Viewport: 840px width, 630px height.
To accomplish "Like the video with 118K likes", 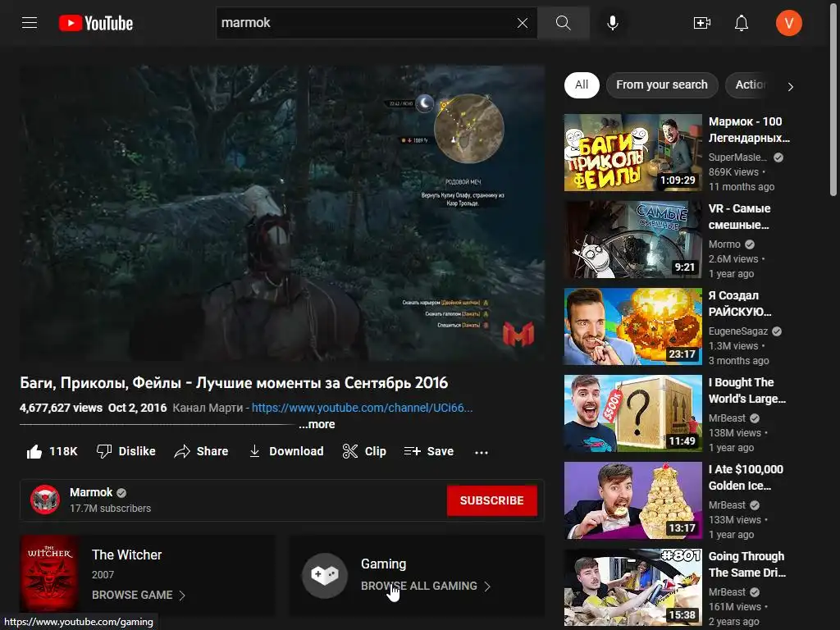I will click(52, 452).
